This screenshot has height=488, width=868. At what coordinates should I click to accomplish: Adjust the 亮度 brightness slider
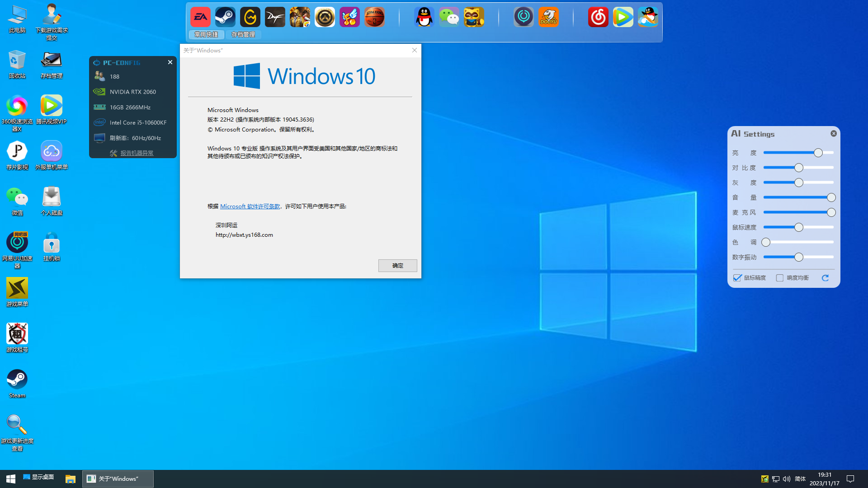(818, 153)
